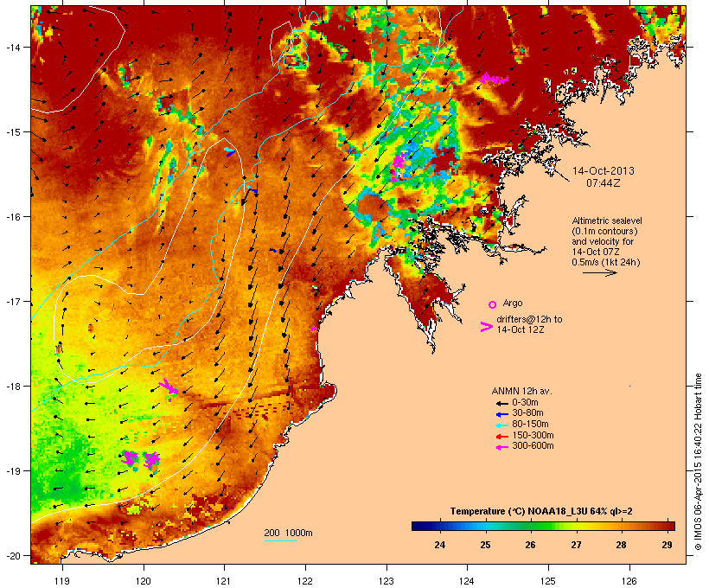Click the latitude axis label -19
This screenshot has height=588, width=709.
coord(12,471)
